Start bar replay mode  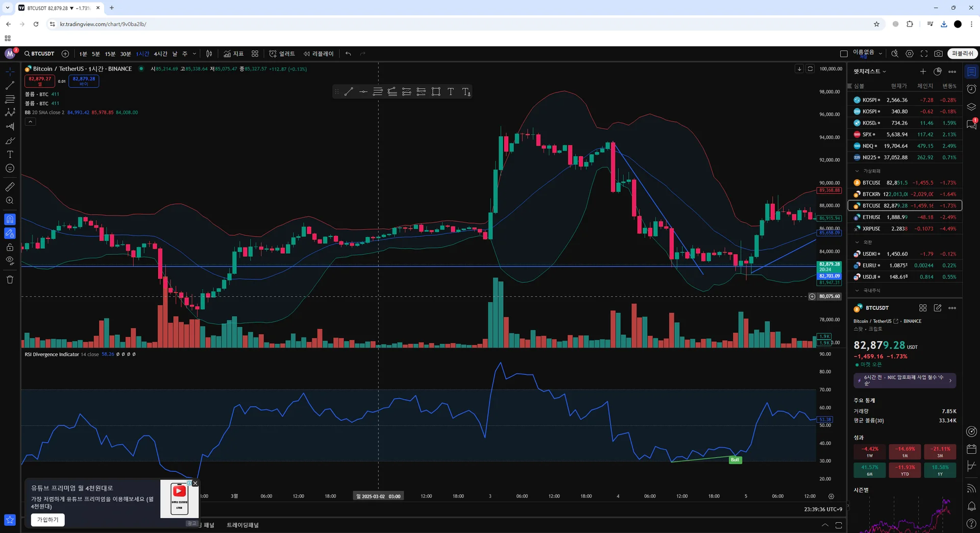[x=318, y=54]
